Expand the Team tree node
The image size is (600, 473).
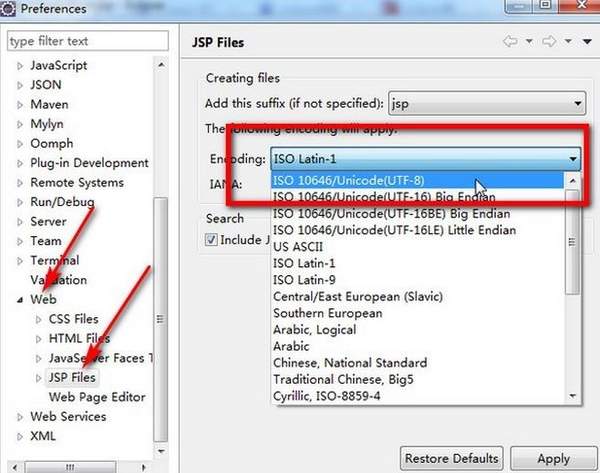click(x=20, y=241)
